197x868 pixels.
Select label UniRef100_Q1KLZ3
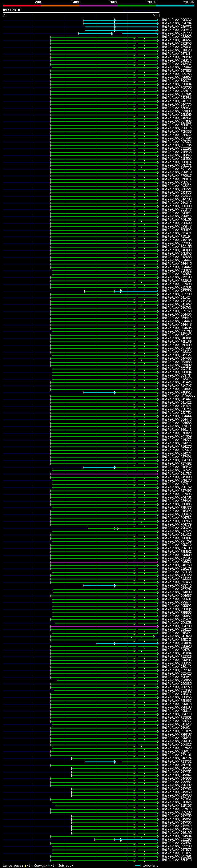pos(177,50)
